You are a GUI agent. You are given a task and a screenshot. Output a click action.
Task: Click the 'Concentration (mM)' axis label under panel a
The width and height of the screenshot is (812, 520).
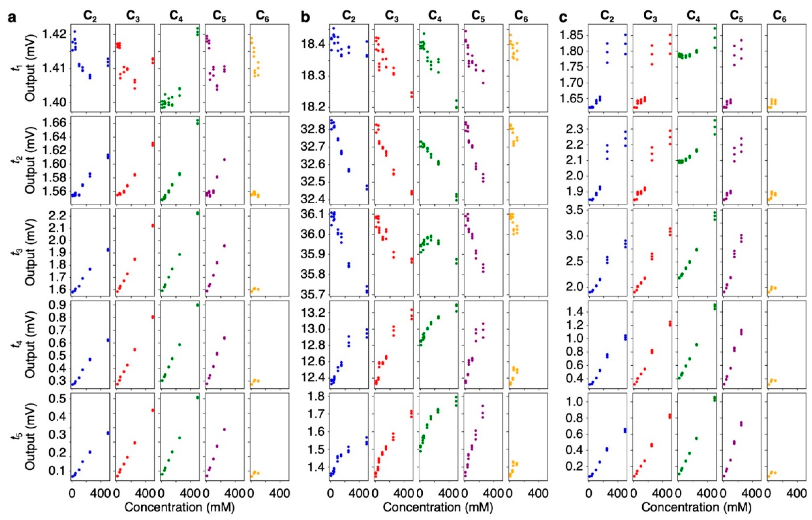pyautogui.click(x=179, y=507)
